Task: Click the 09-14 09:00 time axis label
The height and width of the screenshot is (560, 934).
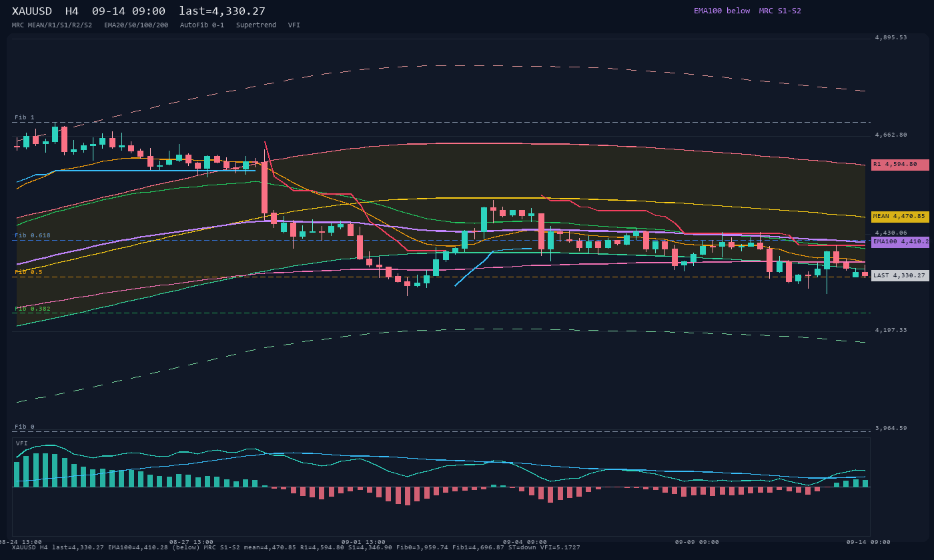Action: tap(869, 542)
